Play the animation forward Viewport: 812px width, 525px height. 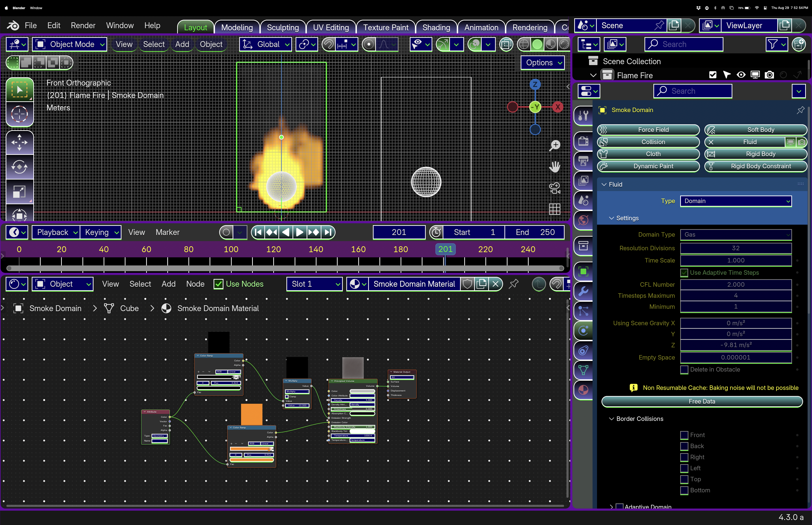click(299, 232)
